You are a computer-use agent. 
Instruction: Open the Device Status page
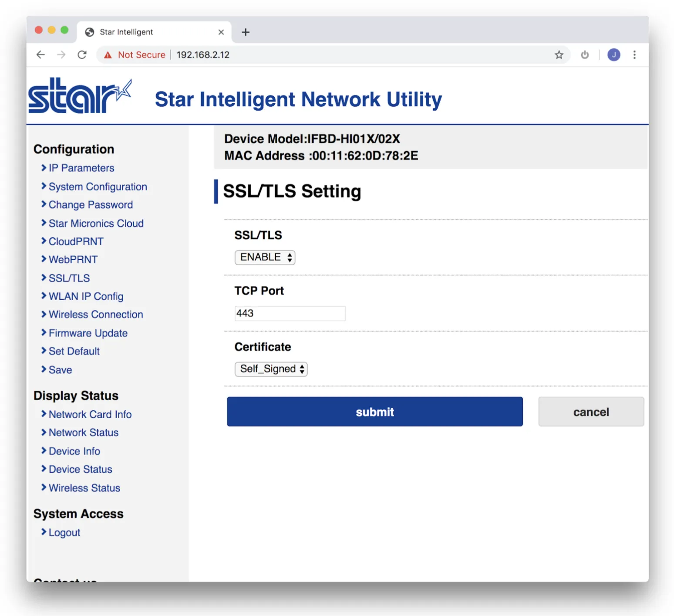point(81,470)
